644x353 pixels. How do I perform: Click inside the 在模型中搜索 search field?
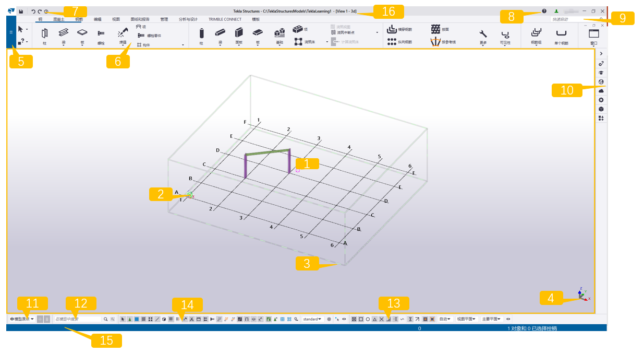pos(78,319)
